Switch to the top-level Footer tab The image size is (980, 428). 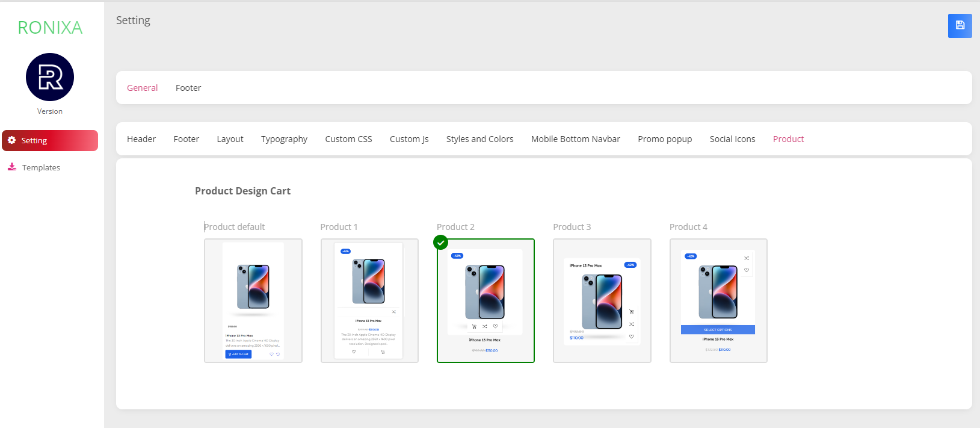tap(188, 88)
